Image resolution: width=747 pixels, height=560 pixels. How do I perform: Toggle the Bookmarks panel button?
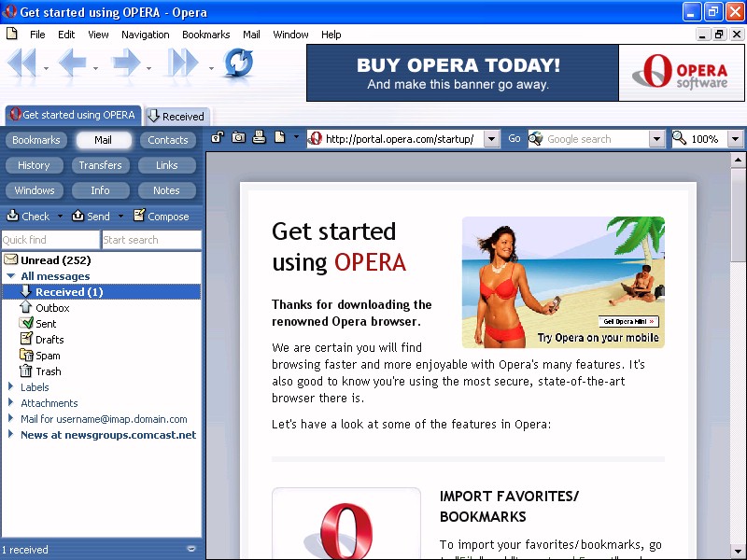(35, 140)
